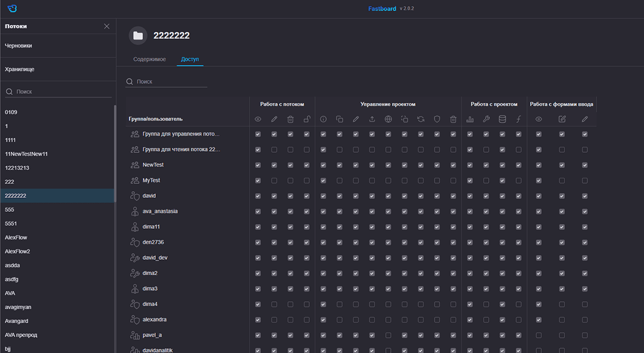This screenshot has height=353, width=644.
Task: Uncheck database checkbox for dima11
Action: coord(502,227)
